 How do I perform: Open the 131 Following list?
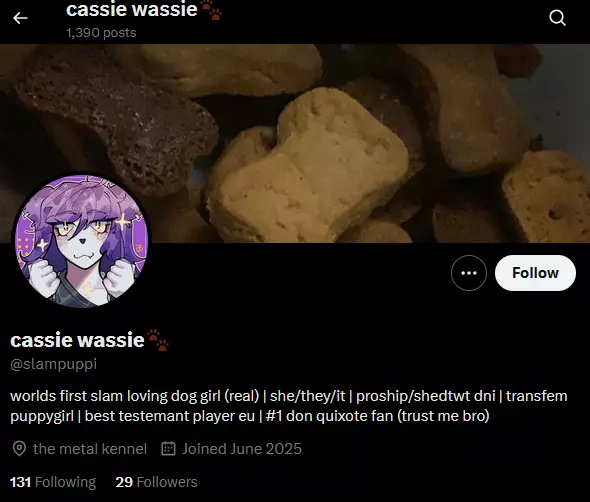coord(53,482)
